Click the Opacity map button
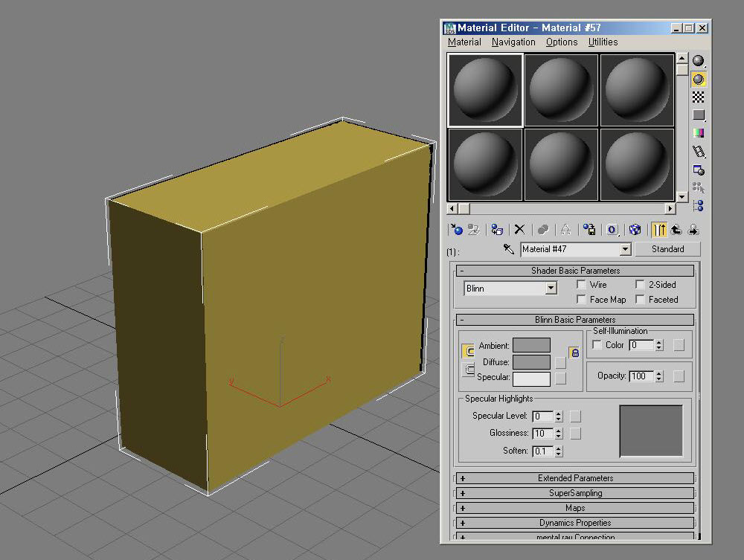 pos(679,376)
